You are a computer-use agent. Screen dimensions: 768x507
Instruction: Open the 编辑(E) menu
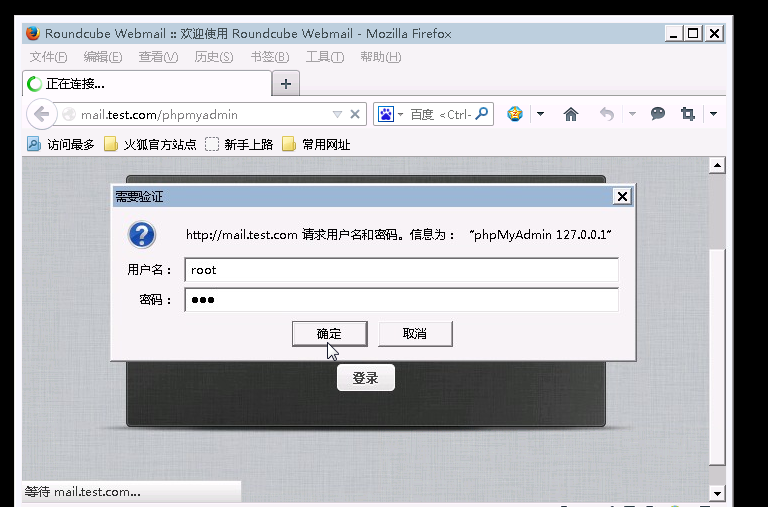(x=102, y=57)
